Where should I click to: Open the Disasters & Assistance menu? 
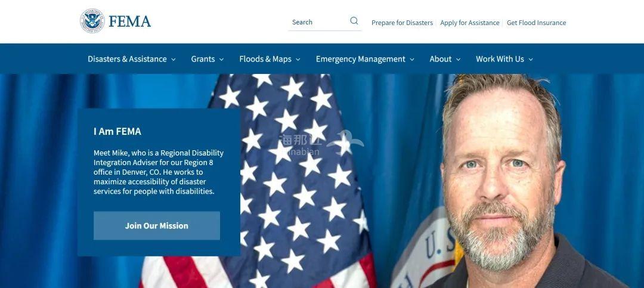pyautogui.click(x=128, y=59)
